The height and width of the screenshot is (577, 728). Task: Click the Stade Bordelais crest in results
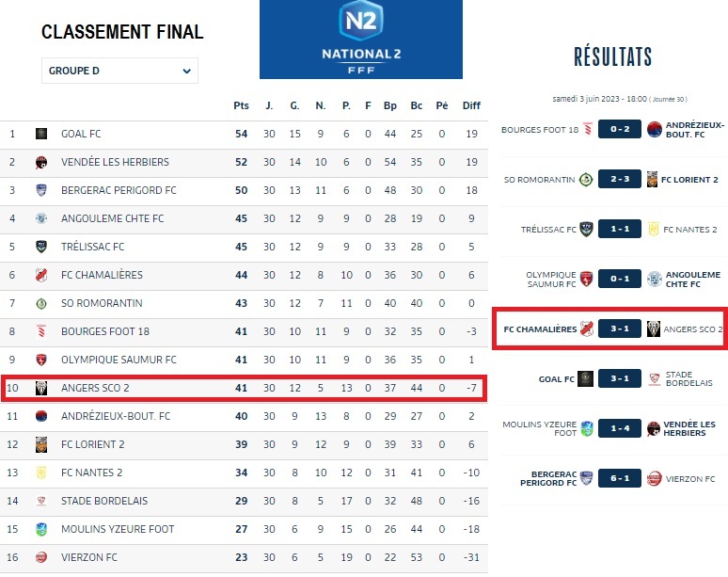pyautogui.click(x=655, y=379)
